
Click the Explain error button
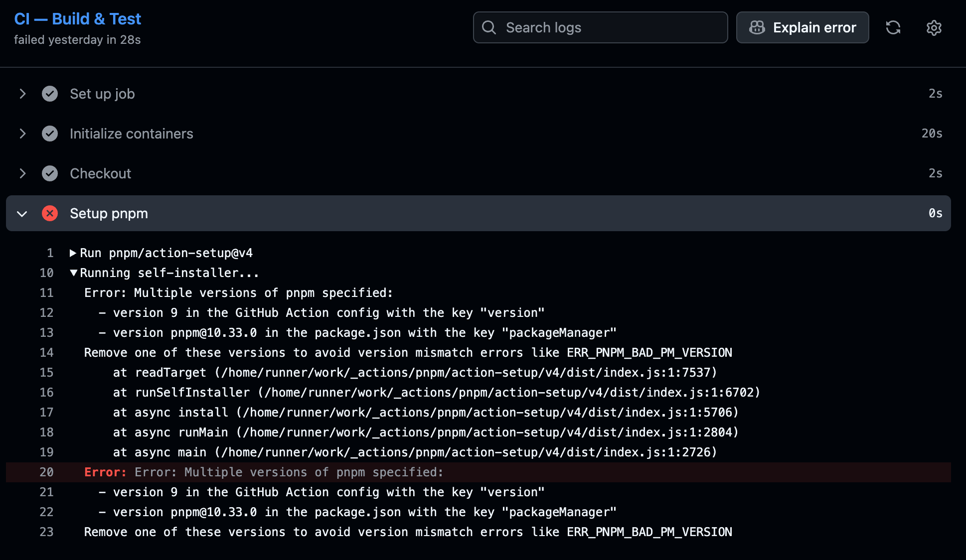tap(803, 27)
